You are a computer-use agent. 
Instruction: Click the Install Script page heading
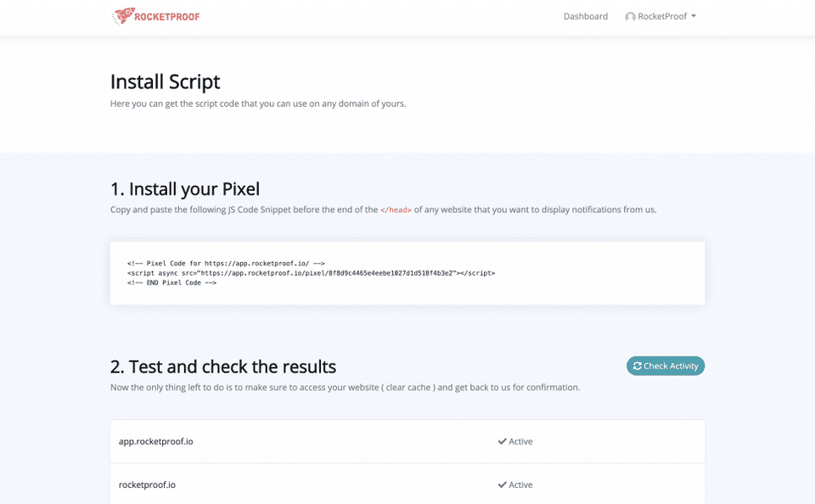coord(165,81)
